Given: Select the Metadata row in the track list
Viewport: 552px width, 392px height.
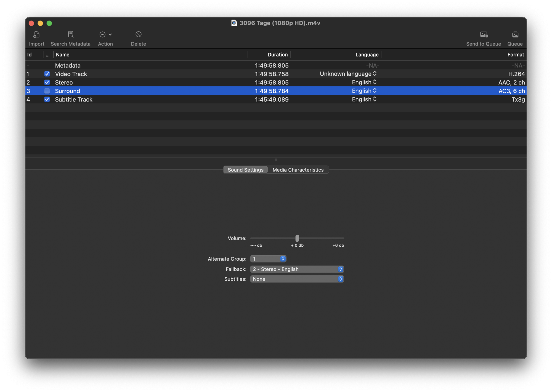Looking at the screenshot, I should coord(138,66).
